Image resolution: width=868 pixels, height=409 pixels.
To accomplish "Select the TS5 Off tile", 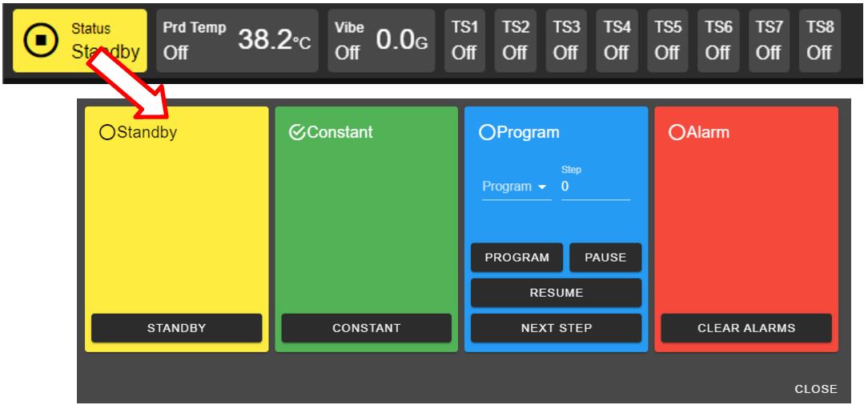I will 667,40.
